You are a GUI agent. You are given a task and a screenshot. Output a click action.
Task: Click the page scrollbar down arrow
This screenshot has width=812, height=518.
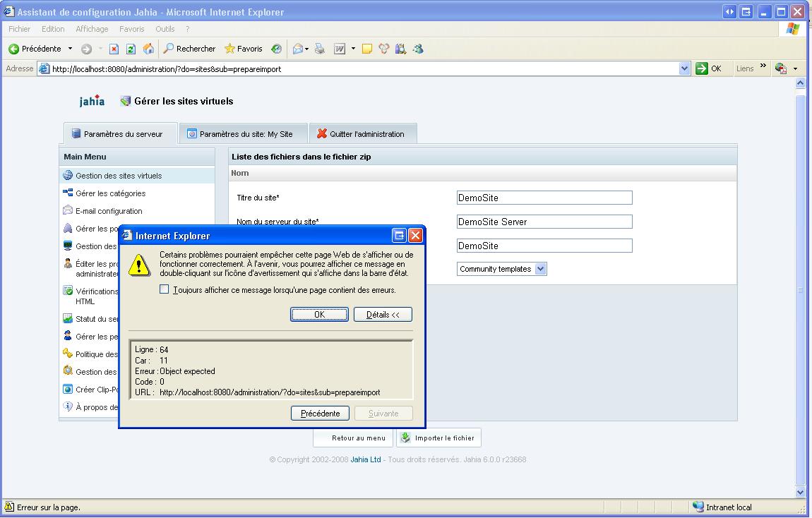800,492
